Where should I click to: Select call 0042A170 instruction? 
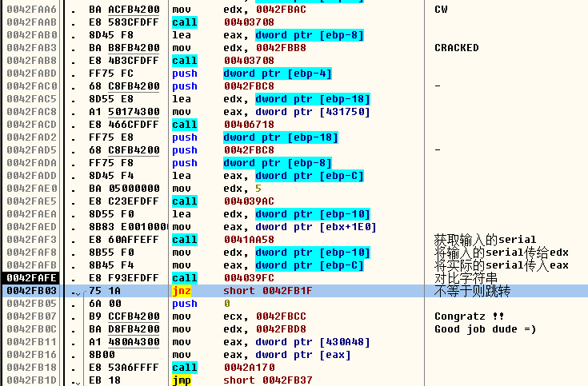point(223,368)
